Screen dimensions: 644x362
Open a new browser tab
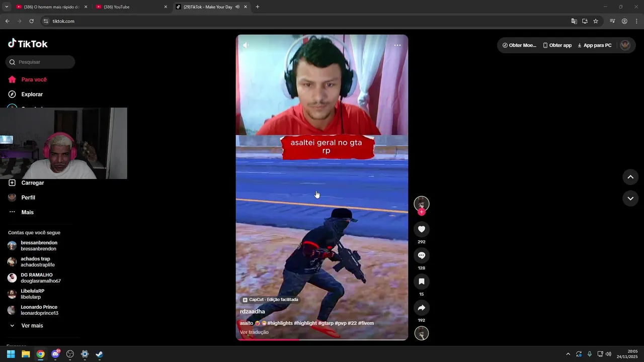coord(258,7)
